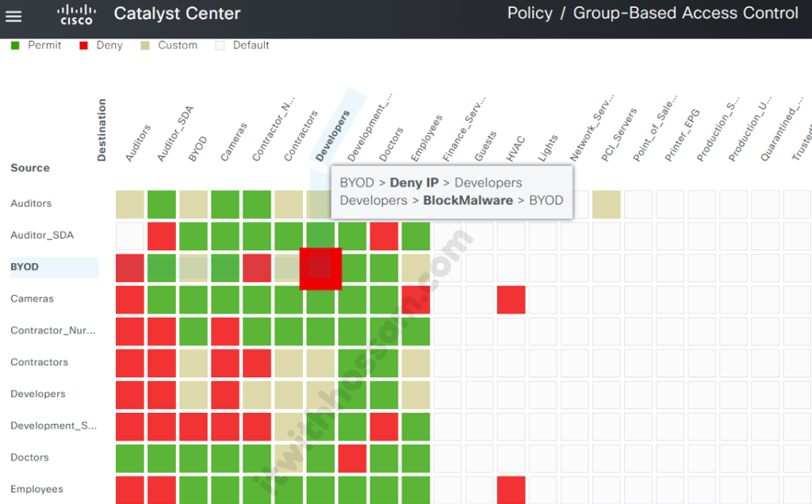Open the Cameras to Employees deny cell
Image resolution: width=812 pixels, height=504 pixels.
pos(416,300)
